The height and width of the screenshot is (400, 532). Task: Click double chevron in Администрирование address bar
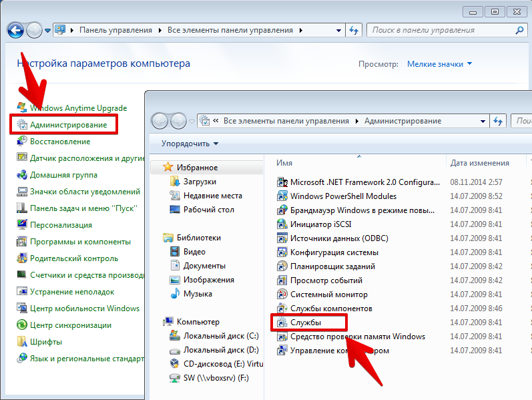(x=216, y=121)
